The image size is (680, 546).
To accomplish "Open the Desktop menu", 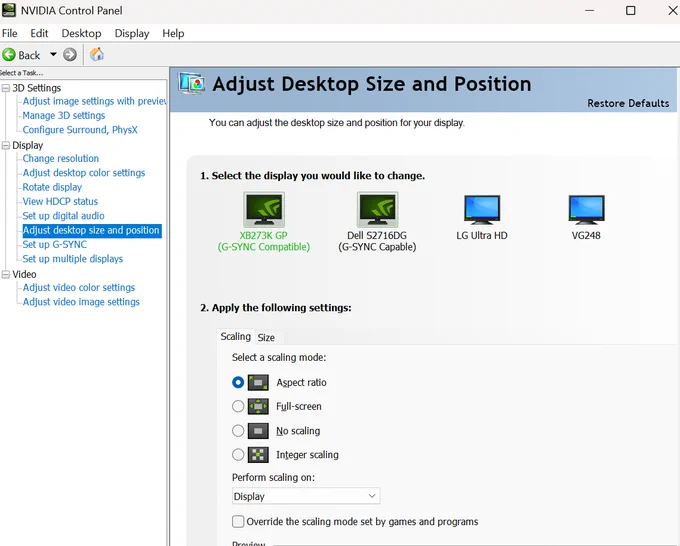I will [x=81, y=33].
